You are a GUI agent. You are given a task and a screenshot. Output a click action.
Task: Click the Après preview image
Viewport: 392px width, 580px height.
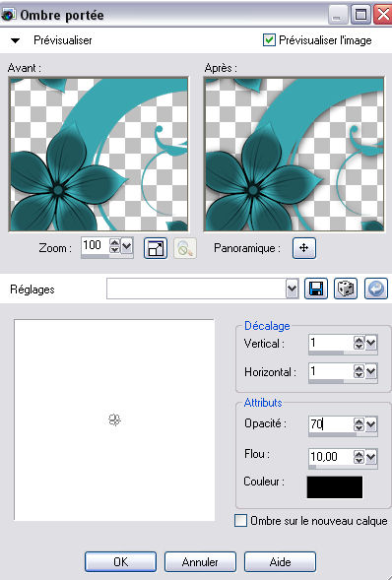pos(294,154)
